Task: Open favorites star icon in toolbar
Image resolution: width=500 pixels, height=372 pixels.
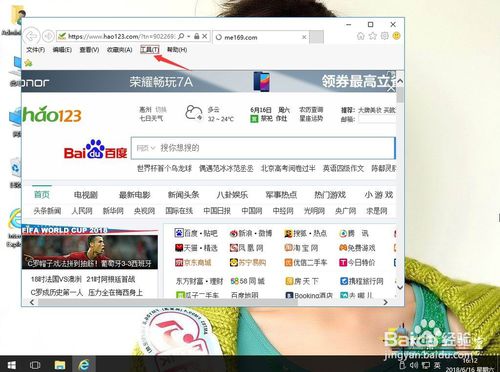Action: (x=372, y=36)
